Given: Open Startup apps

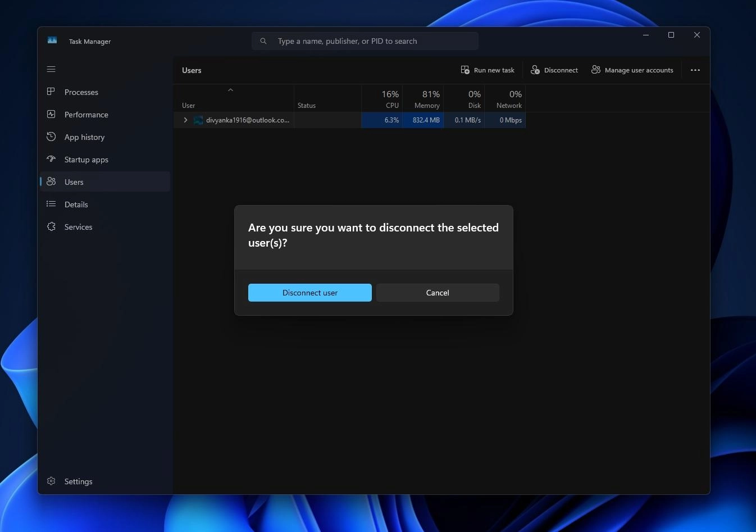Looking at the screenshot, I should [x=86, y=160].
